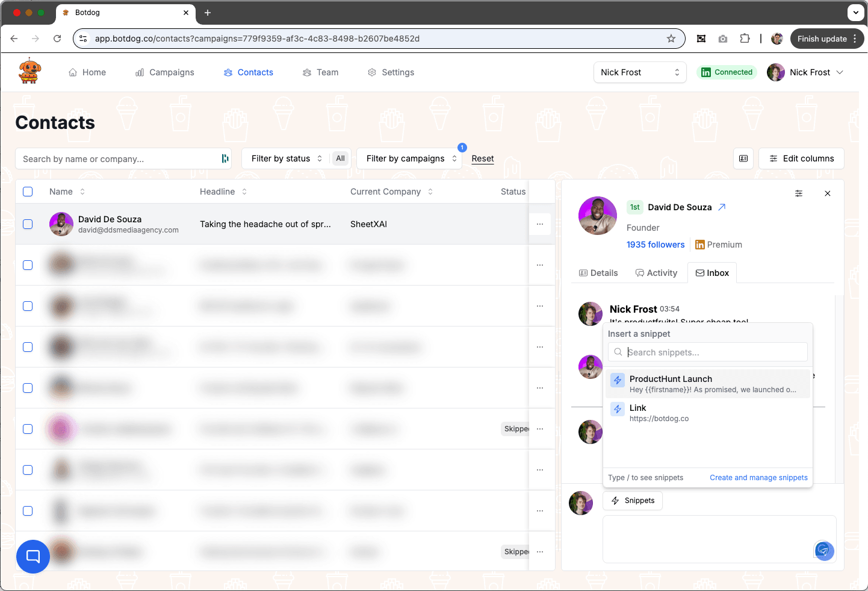Expand the Filter by campaigns dropdown
The width and height of the screenshot is (868, 591).
pos(409,158)
